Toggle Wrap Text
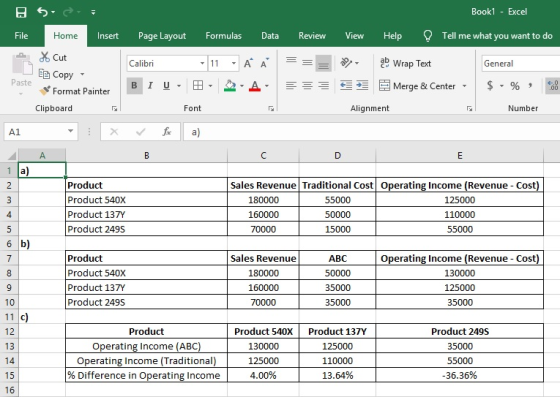Image resolution: width=560 pixels, height=397 pixels. point(406,63)
